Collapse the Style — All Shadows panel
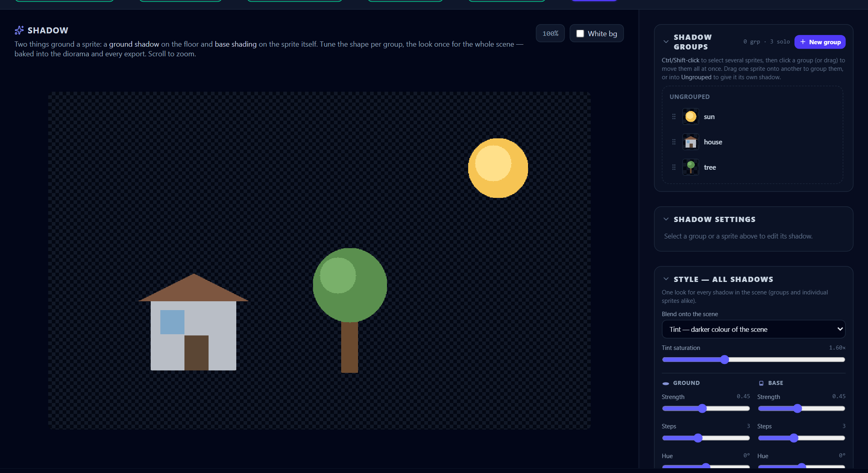The height and width of the screenshot is (473, 868). pos(666,279)
